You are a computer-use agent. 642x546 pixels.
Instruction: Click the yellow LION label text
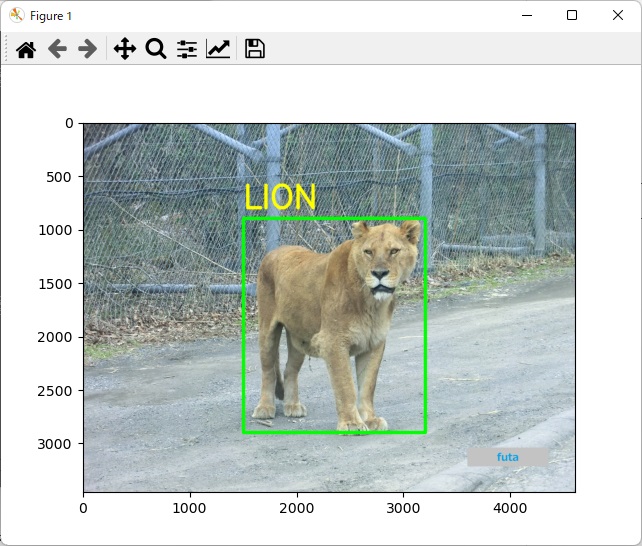[x=280, y=197]
